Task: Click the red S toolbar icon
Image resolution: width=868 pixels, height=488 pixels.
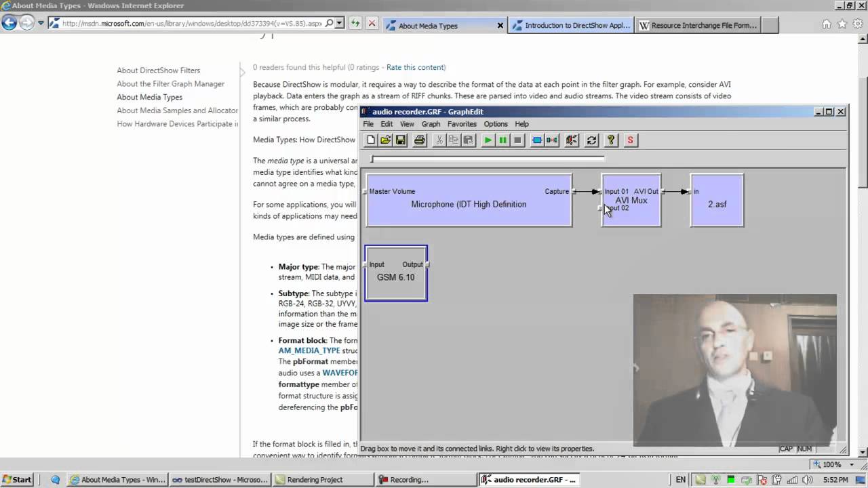Action: point(630,140)
